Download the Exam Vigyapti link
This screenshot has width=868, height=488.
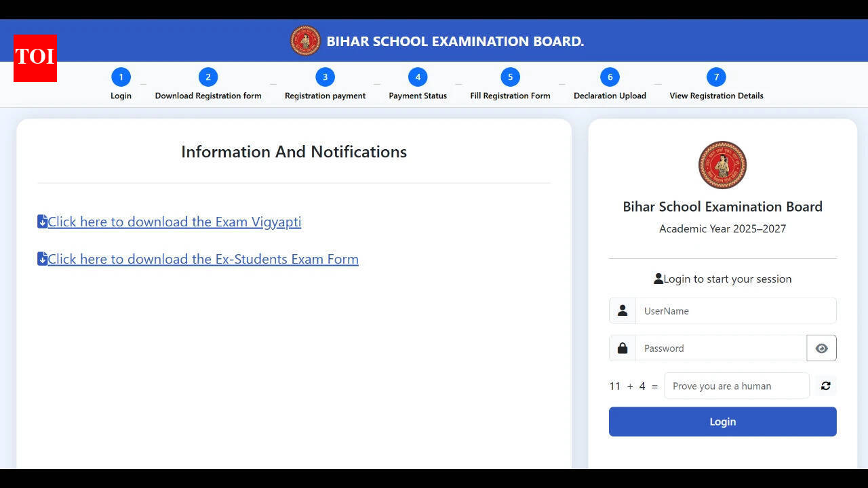coord(174,222)
